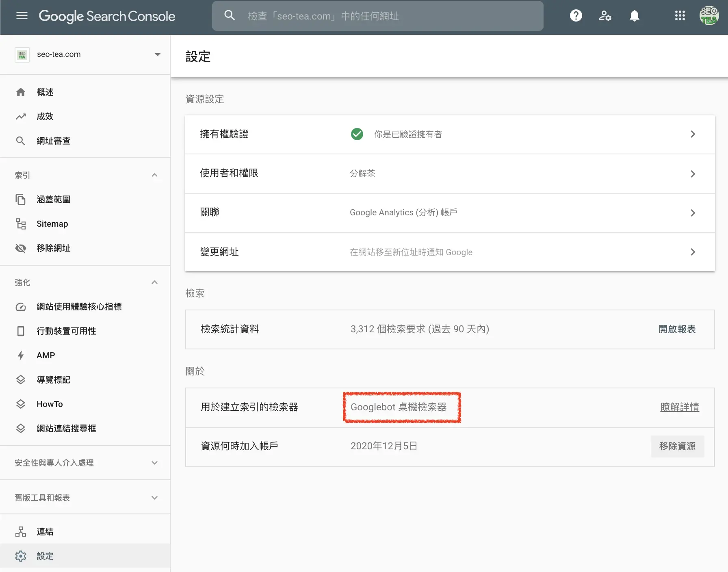Open the help question mark icon
This screenshot has height=572, width=728.
pos(576,16)
